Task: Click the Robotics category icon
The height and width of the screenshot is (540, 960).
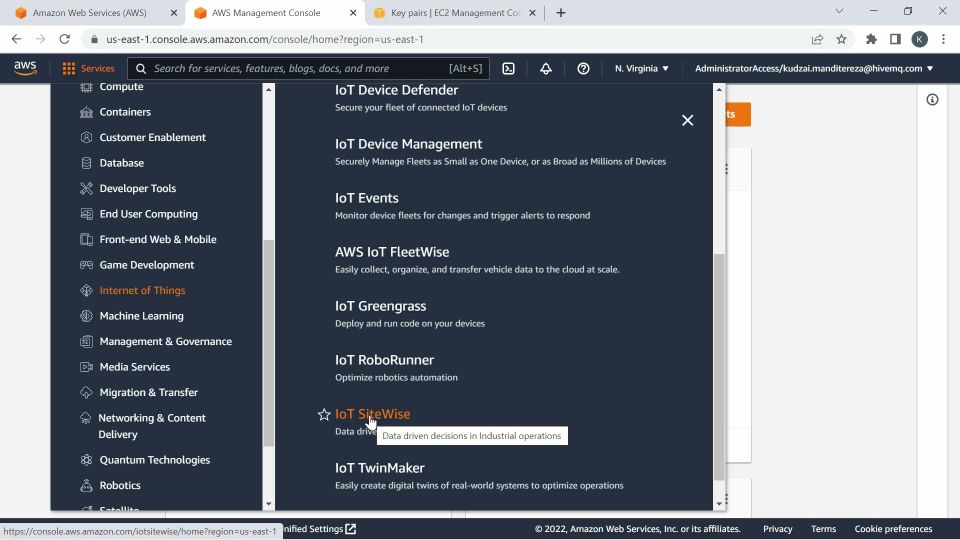Action: point(86,486)
